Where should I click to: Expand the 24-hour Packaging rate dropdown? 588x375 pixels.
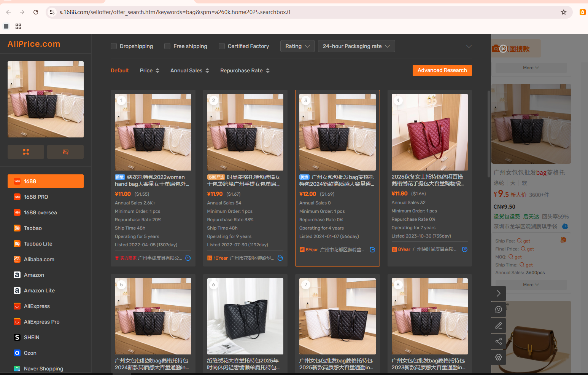pyautogui.click(x=356, y=46)
